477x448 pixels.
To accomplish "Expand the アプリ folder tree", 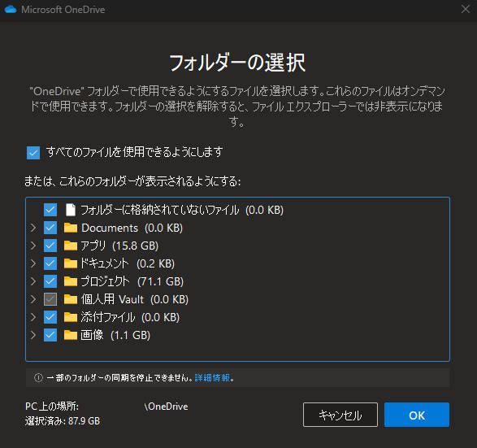I will click(x=33, y=246).
